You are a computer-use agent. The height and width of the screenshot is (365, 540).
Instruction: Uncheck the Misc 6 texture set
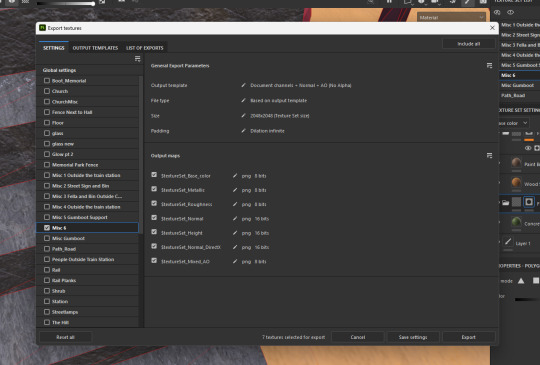[x=47, y=228]
